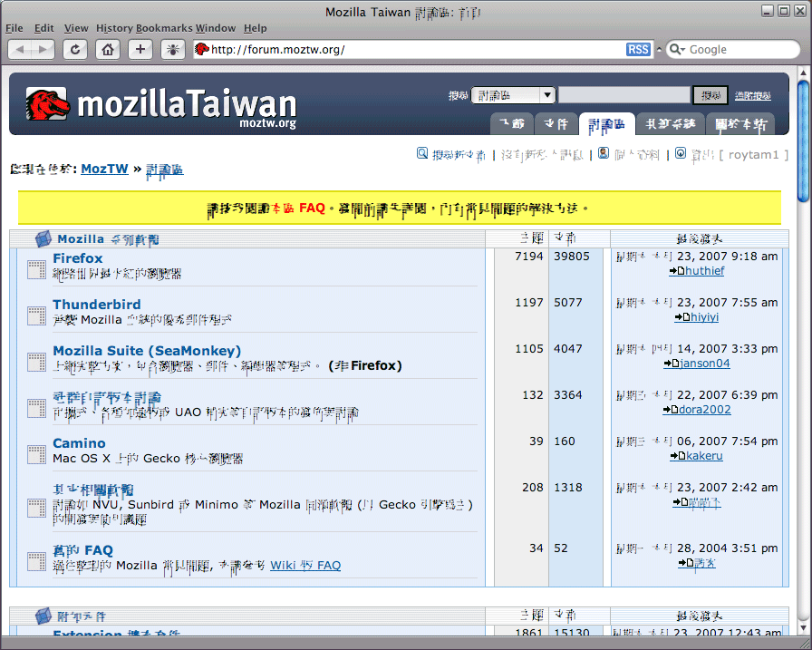Click the forum search submit button
This screenshot has width=812, height=650.
710,95
